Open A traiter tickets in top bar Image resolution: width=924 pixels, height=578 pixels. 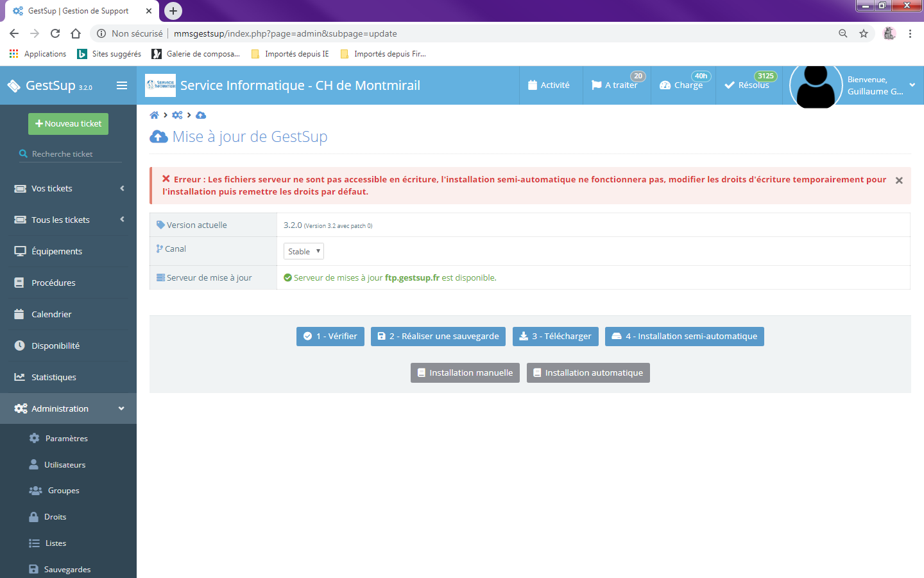[617, 85]
